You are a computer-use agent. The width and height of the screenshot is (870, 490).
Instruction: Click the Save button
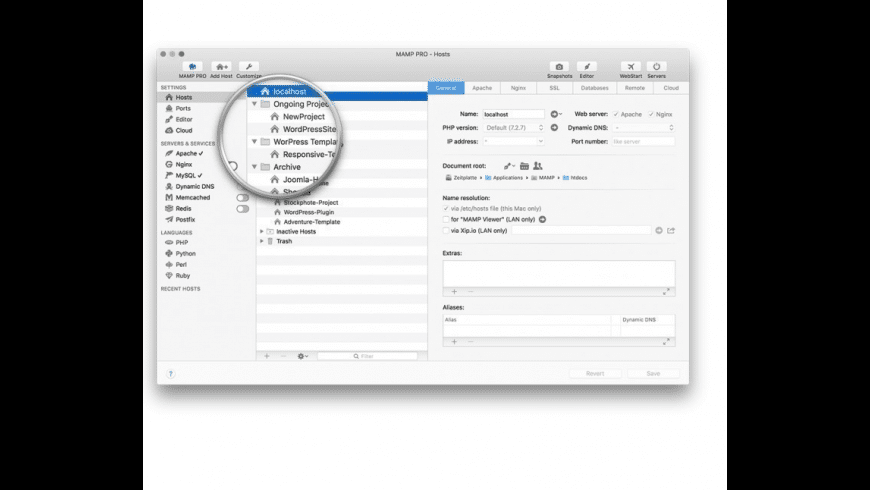coord(653,373)
